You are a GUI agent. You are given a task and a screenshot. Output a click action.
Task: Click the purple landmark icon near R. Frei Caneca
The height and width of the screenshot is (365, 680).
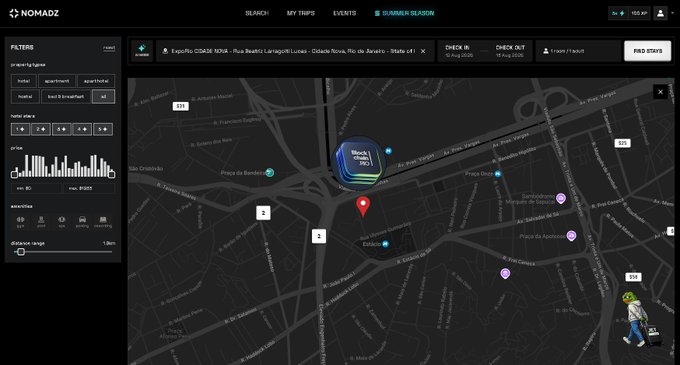(505, 274)
